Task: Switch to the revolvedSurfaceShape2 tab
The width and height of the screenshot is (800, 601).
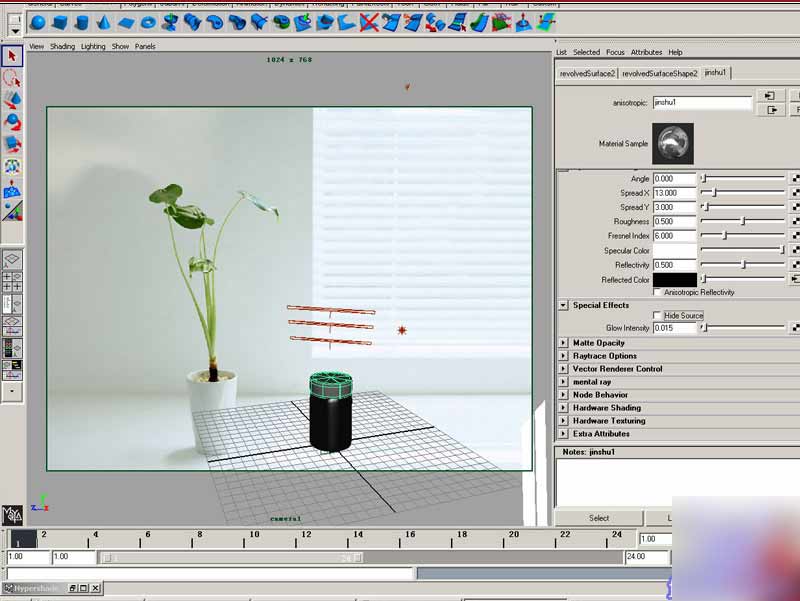Action: 659,73
